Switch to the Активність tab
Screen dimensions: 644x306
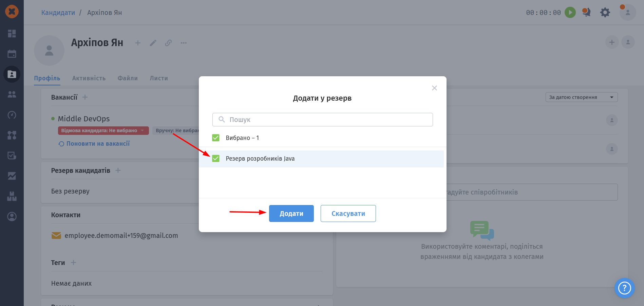click(89, 78)
